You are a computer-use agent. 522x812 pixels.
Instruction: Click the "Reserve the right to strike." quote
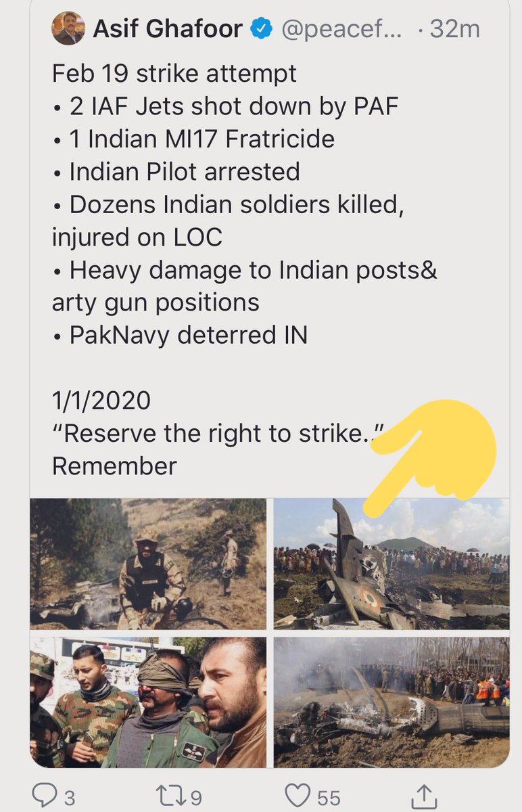click(218, 433)
